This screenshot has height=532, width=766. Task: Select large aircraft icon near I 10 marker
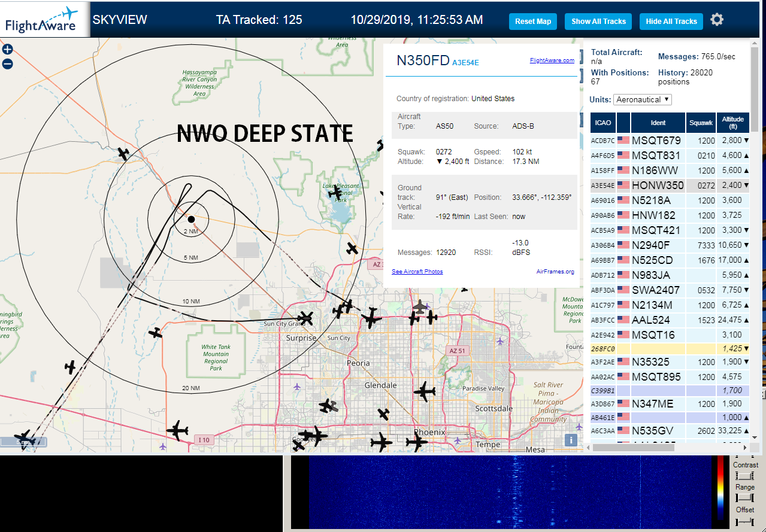click(x=177, y=430)
